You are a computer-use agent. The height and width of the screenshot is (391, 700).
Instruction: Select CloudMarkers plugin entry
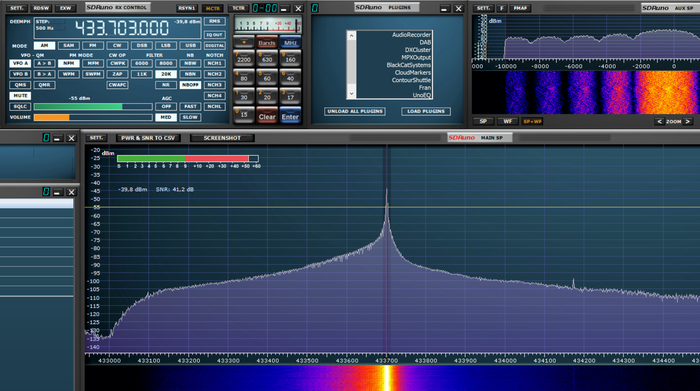click(x=412, y=73)
